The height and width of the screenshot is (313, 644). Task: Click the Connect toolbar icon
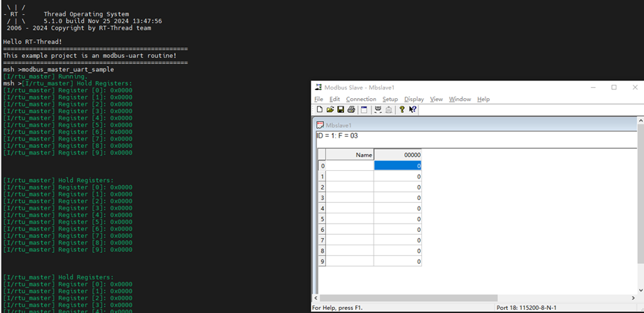click(x=378, y=109)
